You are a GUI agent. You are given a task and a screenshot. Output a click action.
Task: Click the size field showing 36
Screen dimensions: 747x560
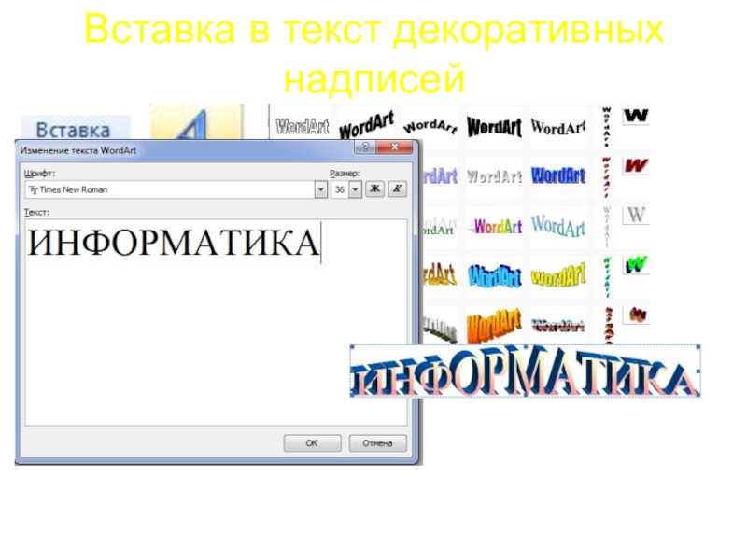340,189
